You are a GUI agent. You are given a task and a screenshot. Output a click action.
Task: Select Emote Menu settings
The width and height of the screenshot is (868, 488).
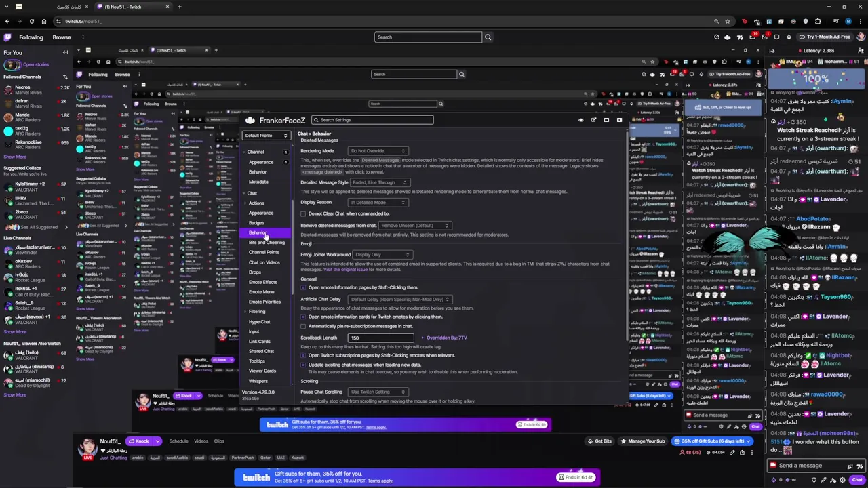(x=261, y=292)
